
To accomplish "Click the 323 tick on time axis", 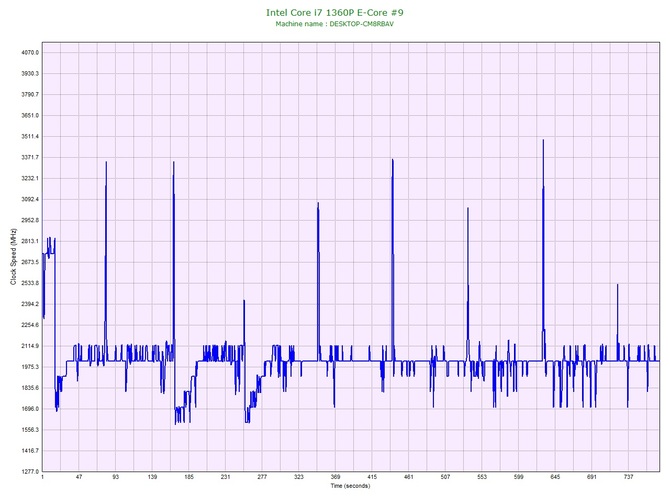I will point(299,477).
